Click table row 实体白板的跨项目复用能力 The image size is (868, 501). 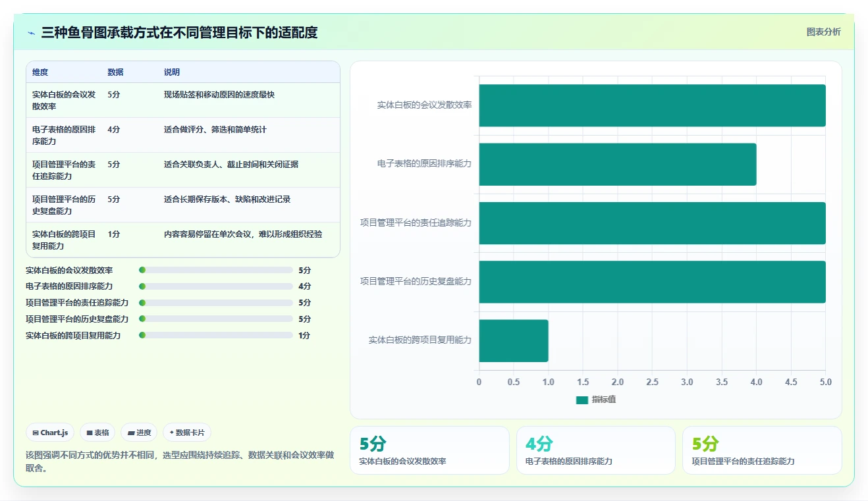point(183,240)
